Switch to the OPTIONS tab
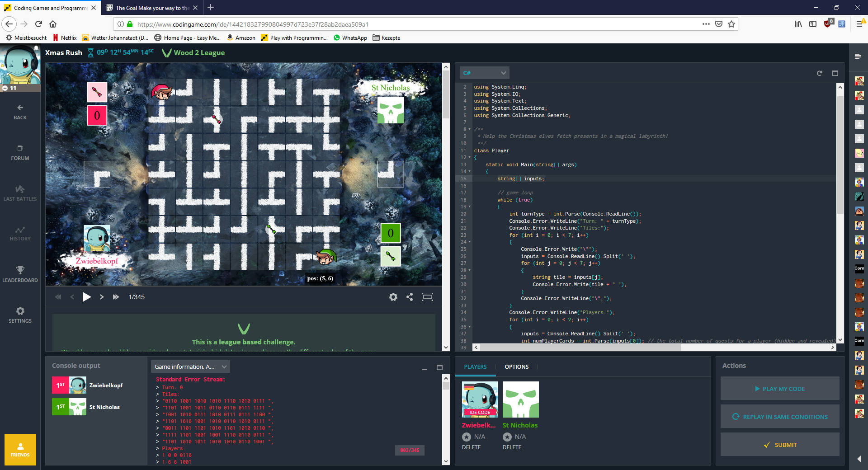868x470 pixels. (x=516, y=367)
